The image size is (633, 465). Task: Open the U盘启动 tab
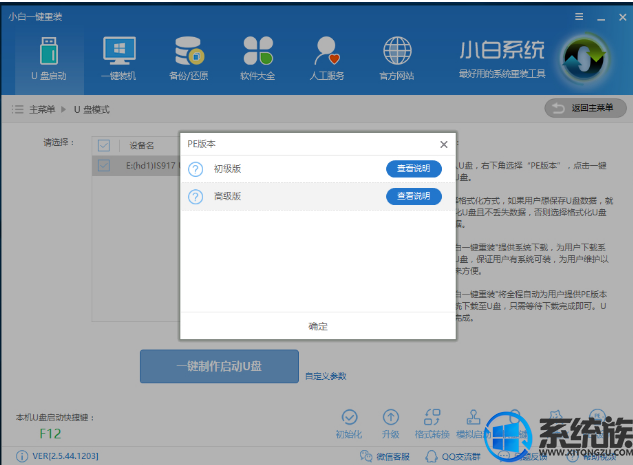click(x=49, y=59)
